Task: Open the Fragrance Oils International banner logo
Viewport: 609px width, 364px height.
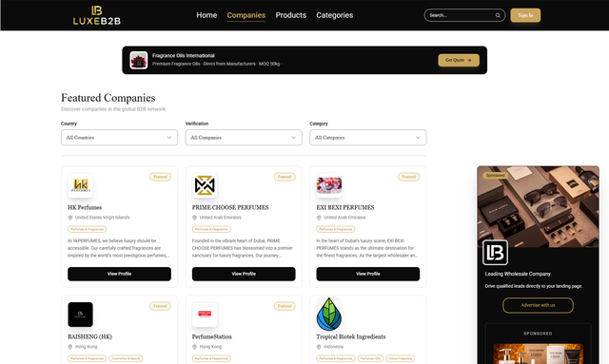Action: point(139,60)
